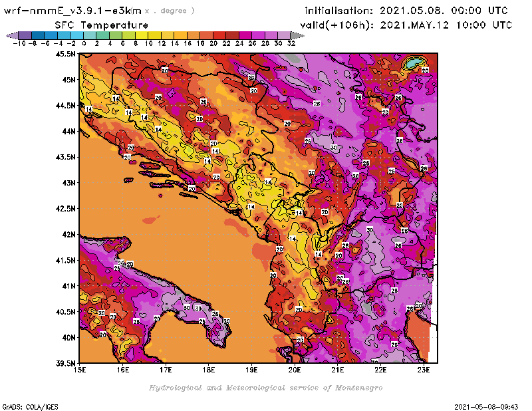This screenshot has height=411, width=532.
Task: Select the valid time '2021.MAY.12 10:00 UTC'
Action: pos(446,25)
